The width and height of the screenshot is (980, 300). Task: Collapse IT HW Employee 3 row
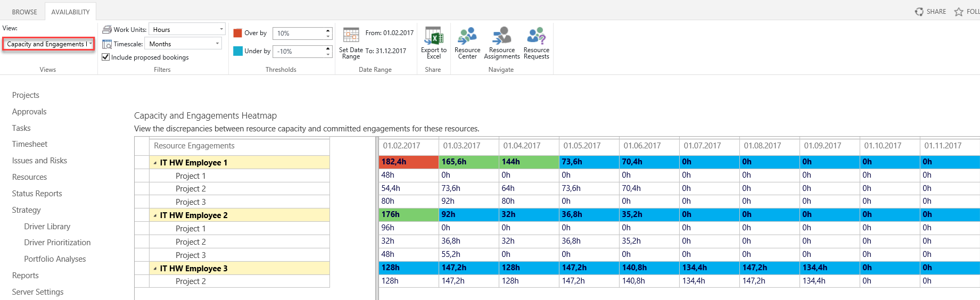155,269
